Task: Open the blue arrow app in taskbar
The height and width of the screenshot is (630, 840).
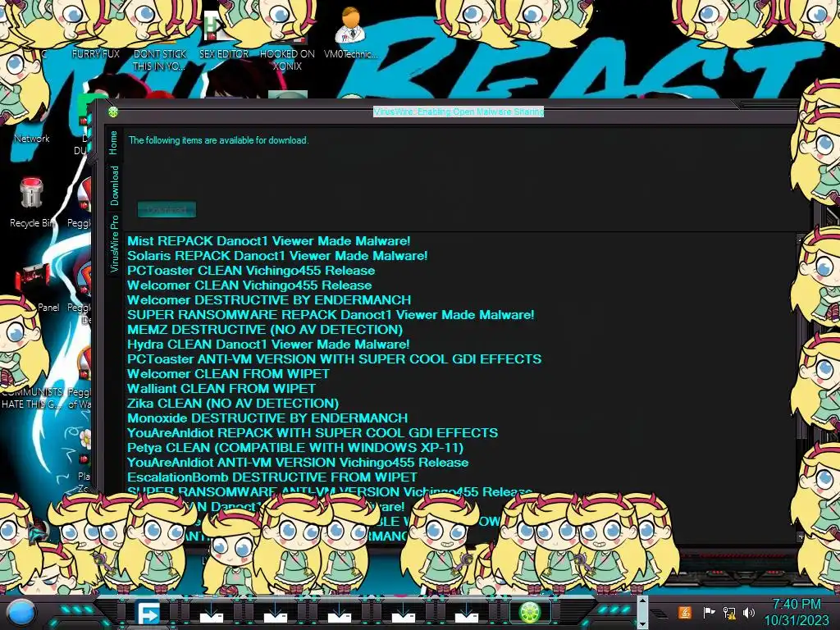Action: click(x=148, y=613)
